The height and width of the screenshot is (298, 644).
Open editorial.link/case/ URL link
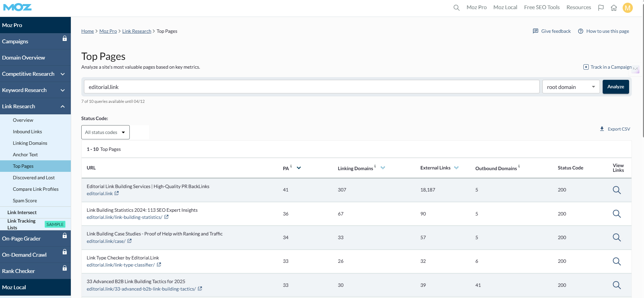pyautogui.click(x=106, y=241)
